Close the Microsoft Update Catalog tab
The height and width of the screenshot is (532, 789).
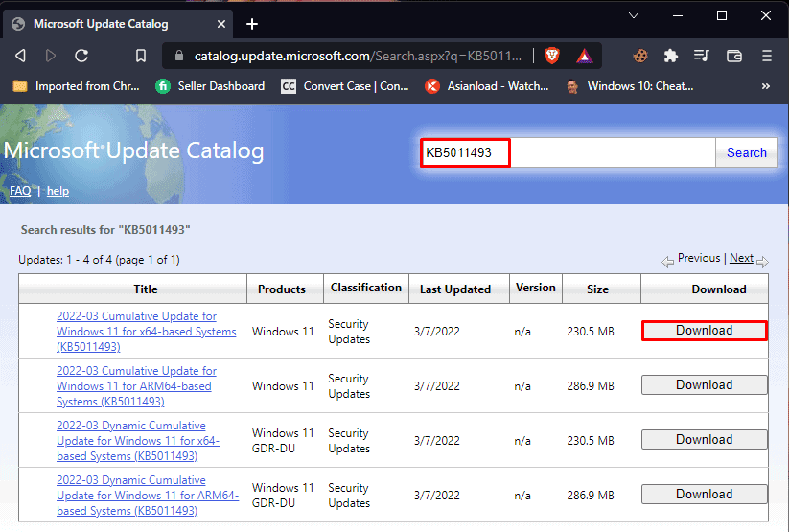(x=220, y=24)
